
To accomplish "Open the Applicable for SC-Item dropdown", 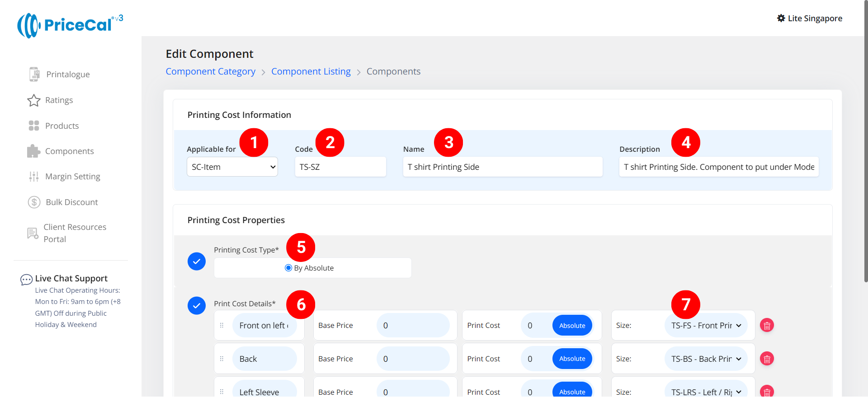I will tap(232, 167).
